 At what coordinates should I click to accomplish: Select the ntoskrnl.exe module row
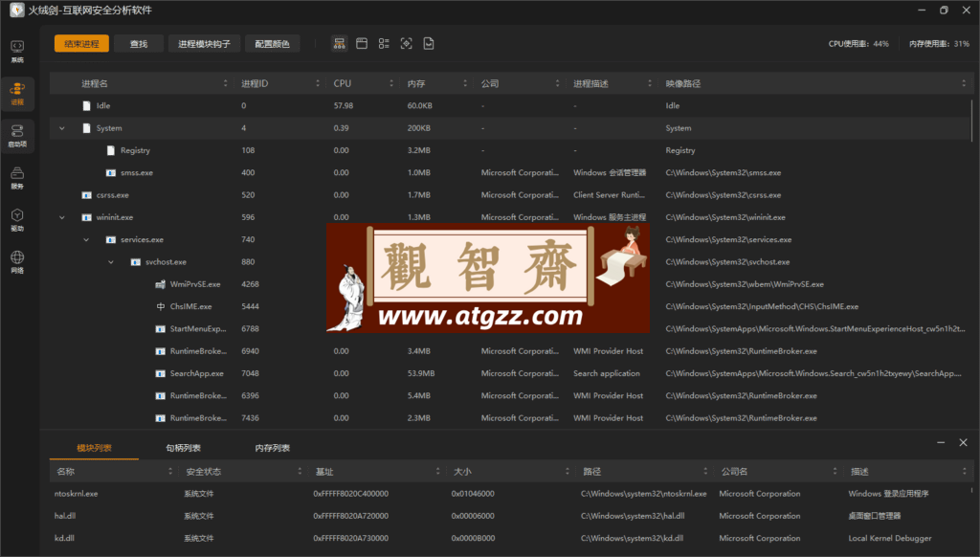(511, 494)
